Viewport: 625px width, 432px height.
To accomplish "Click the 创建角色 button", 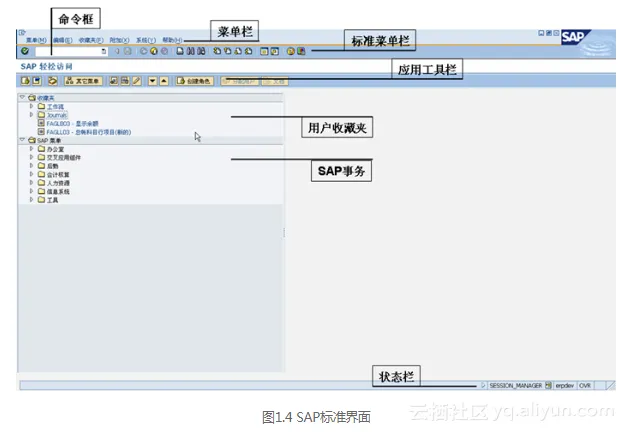I will (x=195, y=81).
